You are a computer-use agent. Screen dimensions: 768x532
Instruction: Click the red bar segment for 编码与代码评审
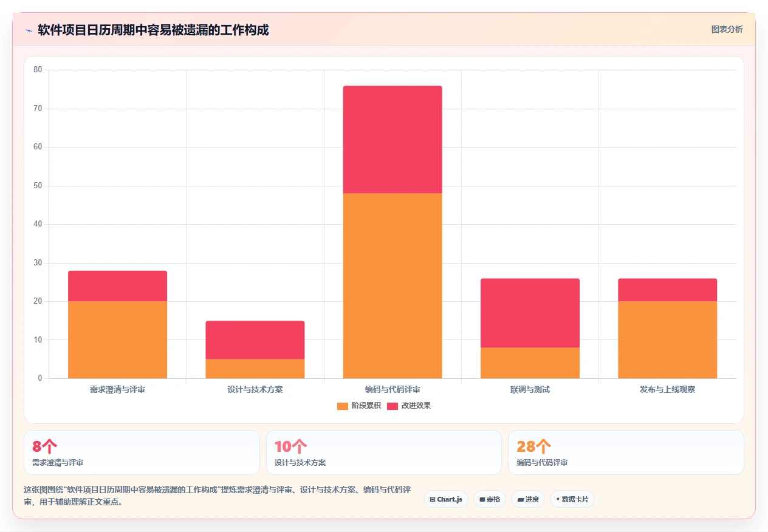pos(393,140)
